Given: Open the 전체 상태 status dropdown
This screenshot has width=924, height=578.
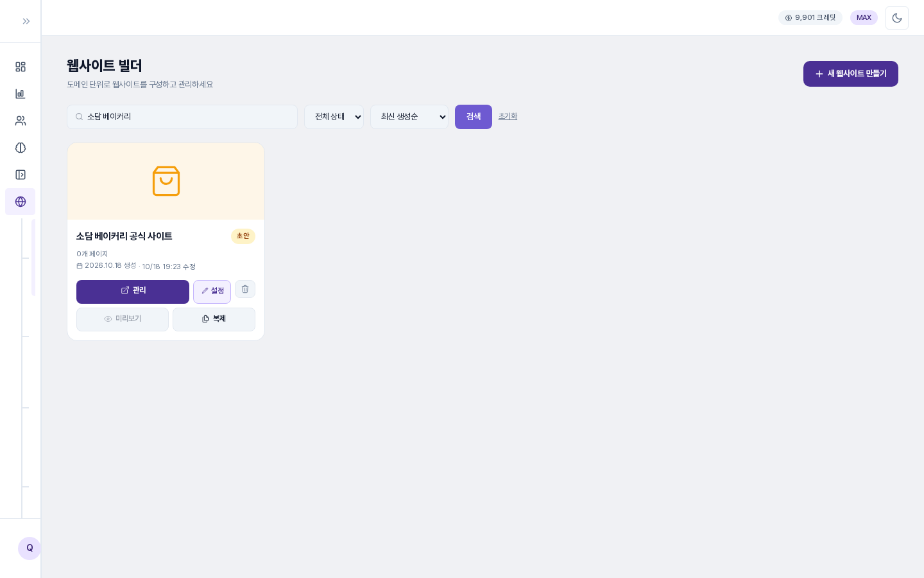Looking at the screenshot, I should pyautogui.click(x=334, y=117).
